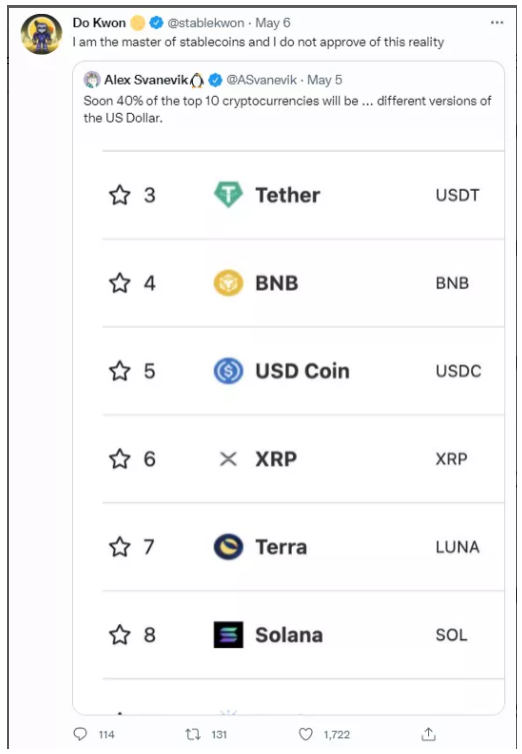The height and width of the screenshot is (754, 522).
Task: Click the yellow circle badge beside Do Kwon
Action: click(137, 23)
